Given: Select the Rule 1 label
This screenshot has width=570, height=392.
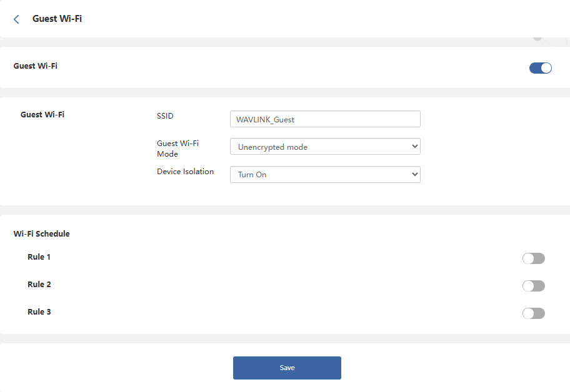Looking at the screenshot, I should [39, 257].
